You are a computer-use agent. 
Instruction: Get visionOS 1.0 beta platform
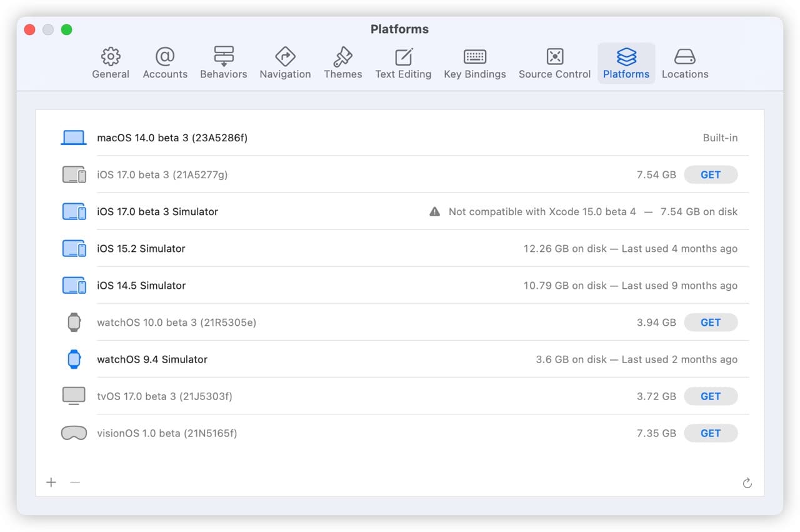tap(711, 433)
